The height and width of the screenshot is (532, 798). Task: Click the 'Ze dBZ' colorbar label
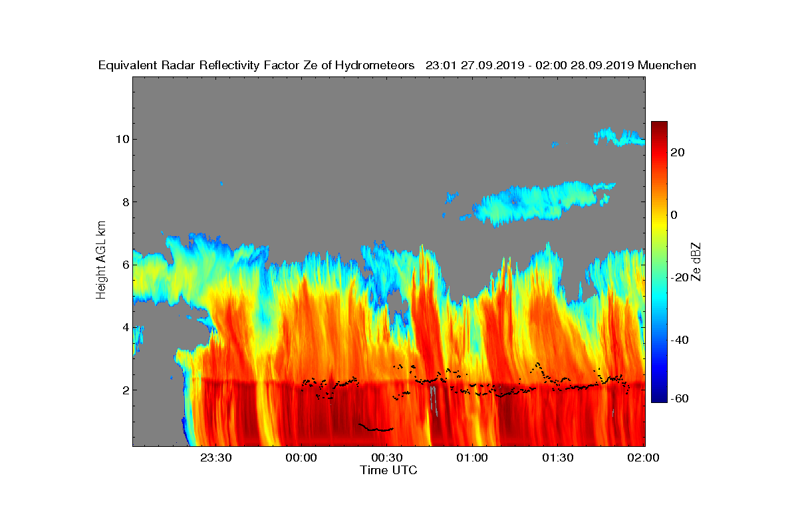(697, 261)
